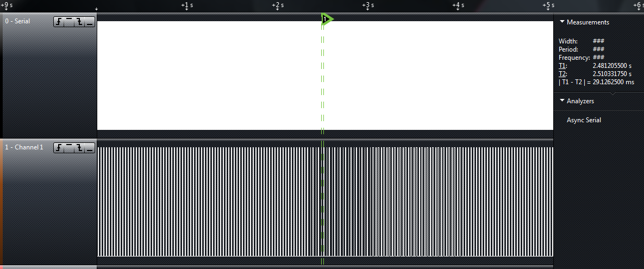Click the Width measurement label
The height and width of the screenshot is (269, 644).
point(568,41)
